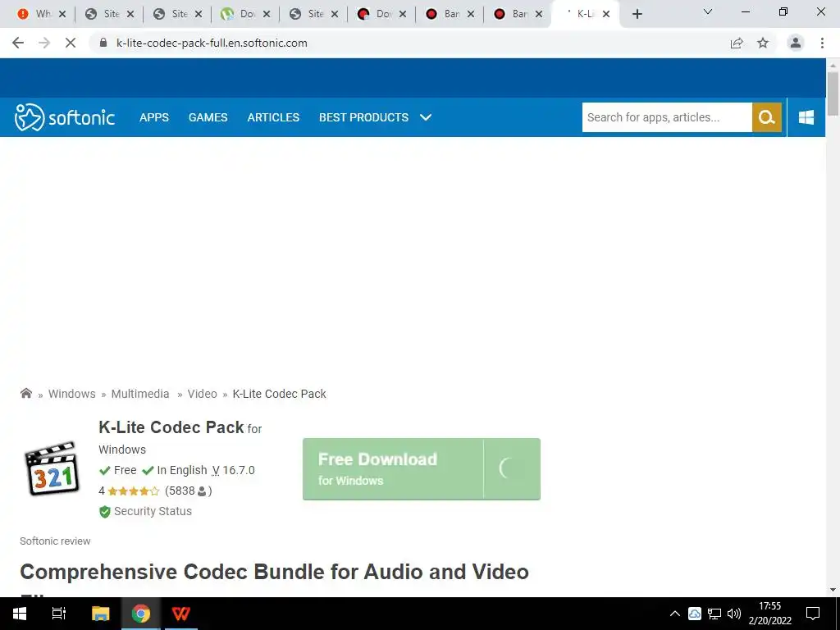Click the Search for apps input field
The image size is (840, 630).
667,117
